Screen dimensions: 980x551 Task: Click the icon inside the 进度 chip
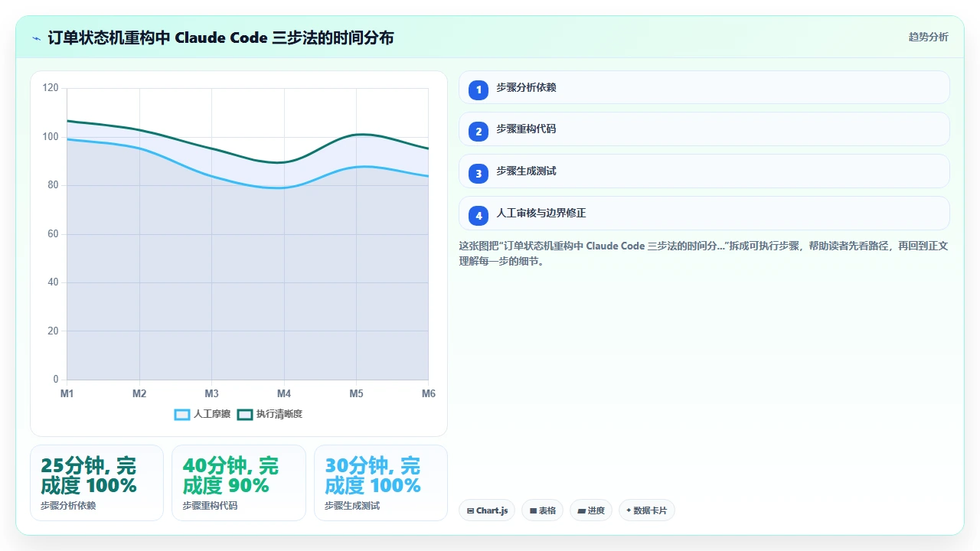[581, 510]
